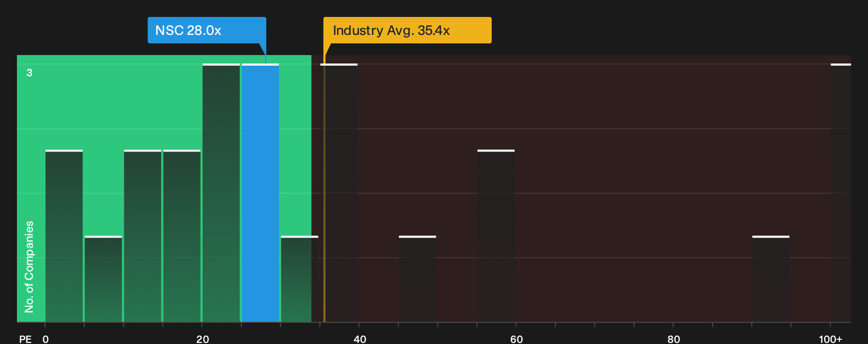Click the x-axis label 0
This screenshot has height=344, width=868.
46,339
